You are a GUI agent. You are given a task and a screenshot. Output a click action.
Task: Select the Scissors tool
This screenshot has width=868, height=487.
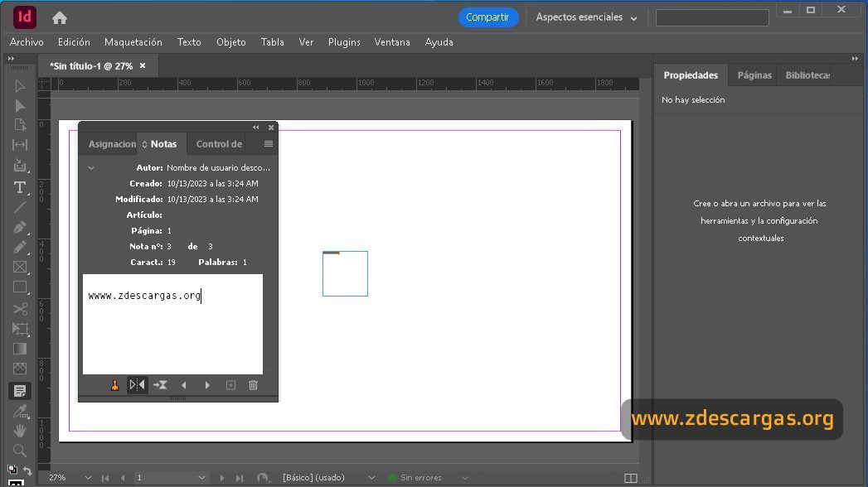coord(19,308)
